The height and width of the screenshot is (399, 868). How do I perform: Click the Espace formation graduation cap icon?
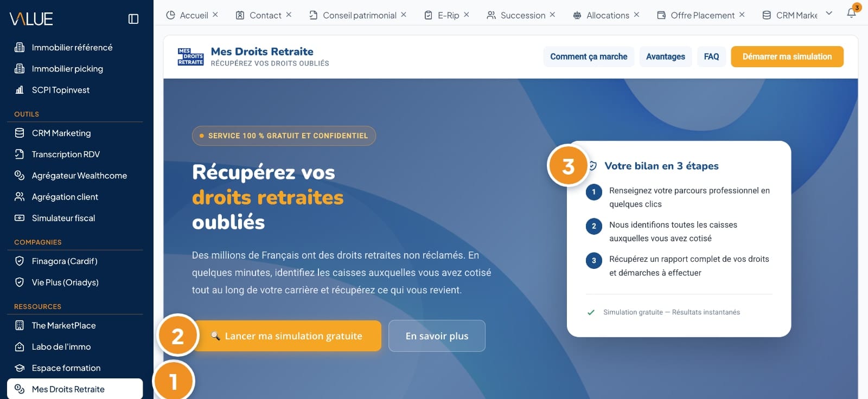coord(20,368)
